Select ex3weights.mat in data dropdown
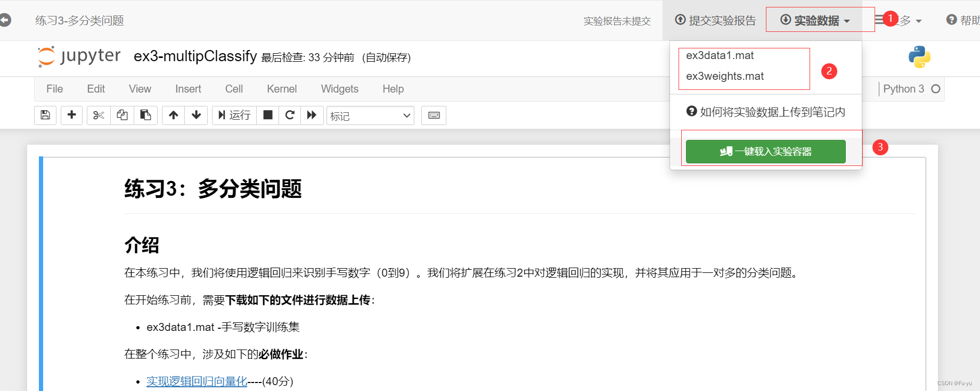980x391 pixels. (x=725, y=76)
